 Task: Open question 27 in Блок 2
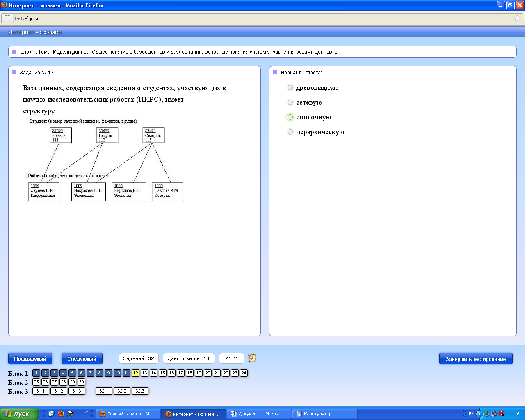click(54, 382)
